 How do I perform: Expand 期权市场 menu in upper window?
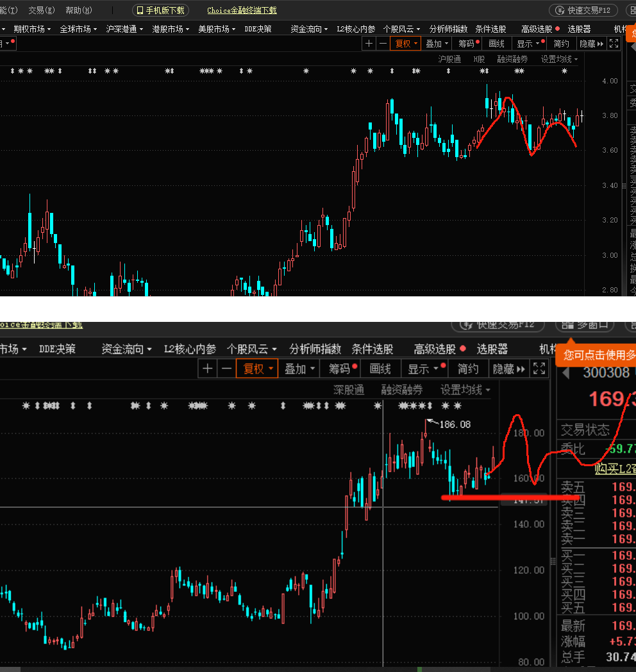[32, 29]
